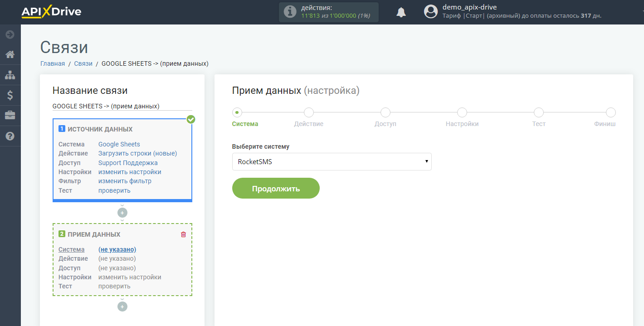
Task: Click the 'Продолжить' button
Action: click(276, 188)
